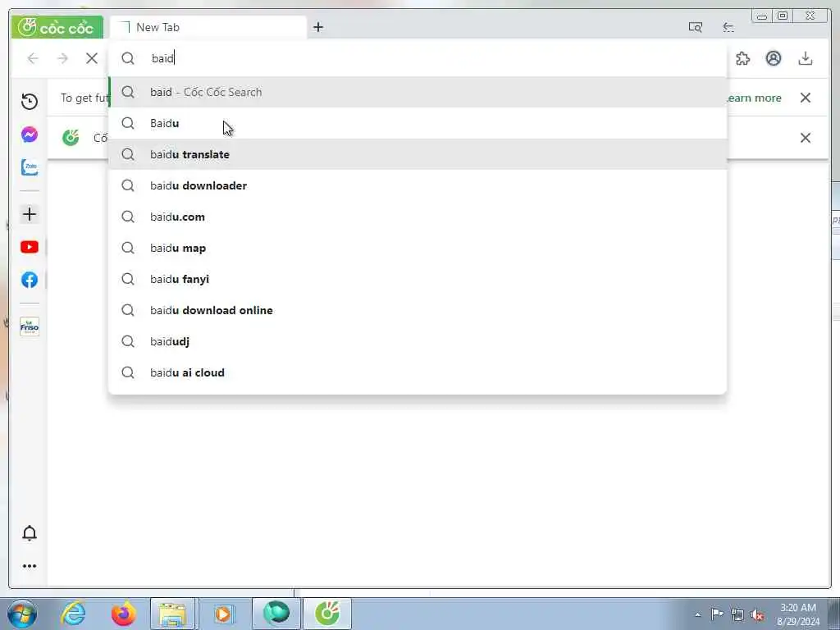Viewport: 840px width, 630px height.
Task: Choose the 'baidu downloader' suggestion
Action: (418, 185)
